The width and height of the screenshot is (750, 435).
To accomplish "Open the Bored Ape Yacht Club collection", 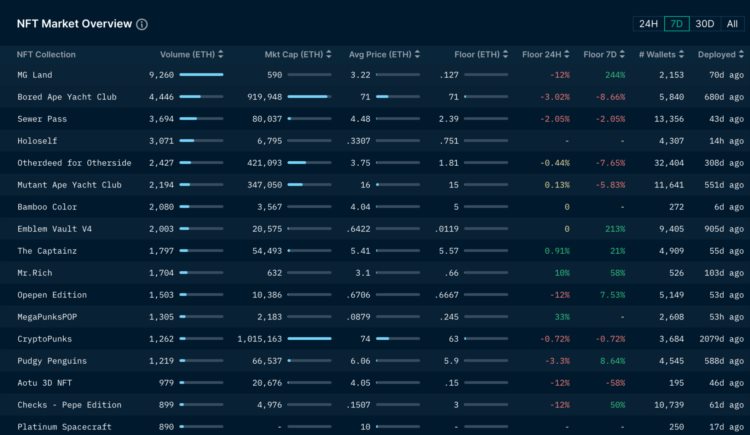I will coord(69,97).
